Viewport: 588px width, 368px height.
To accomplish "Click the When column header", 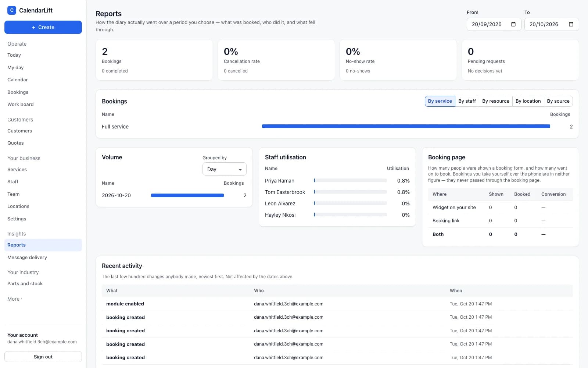I will coord(456,291).
